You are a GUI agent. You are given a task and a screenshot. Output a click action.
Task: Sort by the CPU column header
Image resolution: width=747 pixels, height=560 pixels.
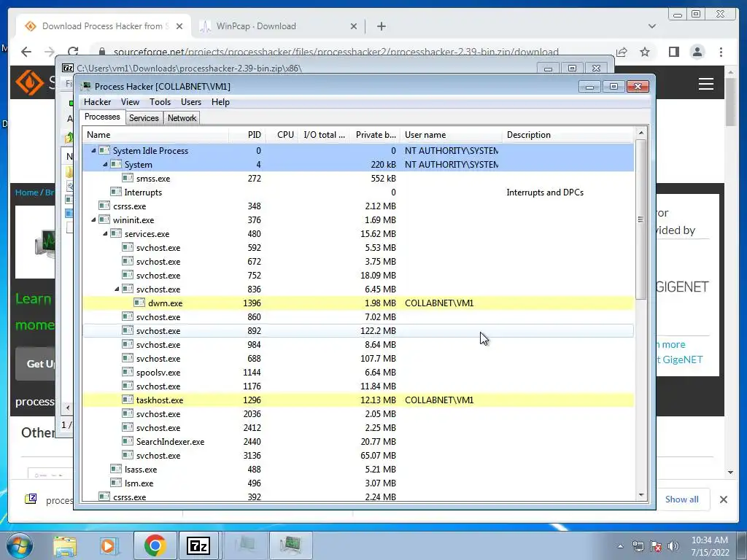[x=282, y=135]
